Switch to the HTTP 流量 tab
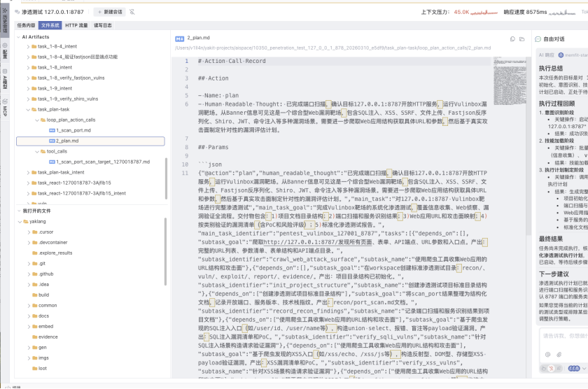The height and width of the screenshot is (389, 588). tap(76, 25)
